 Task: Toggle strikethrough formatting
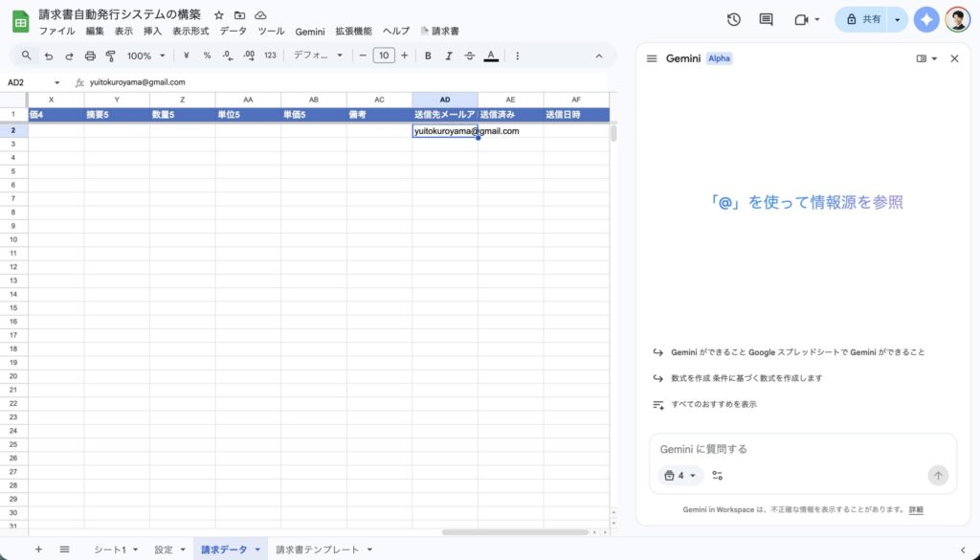coord(469,56)
